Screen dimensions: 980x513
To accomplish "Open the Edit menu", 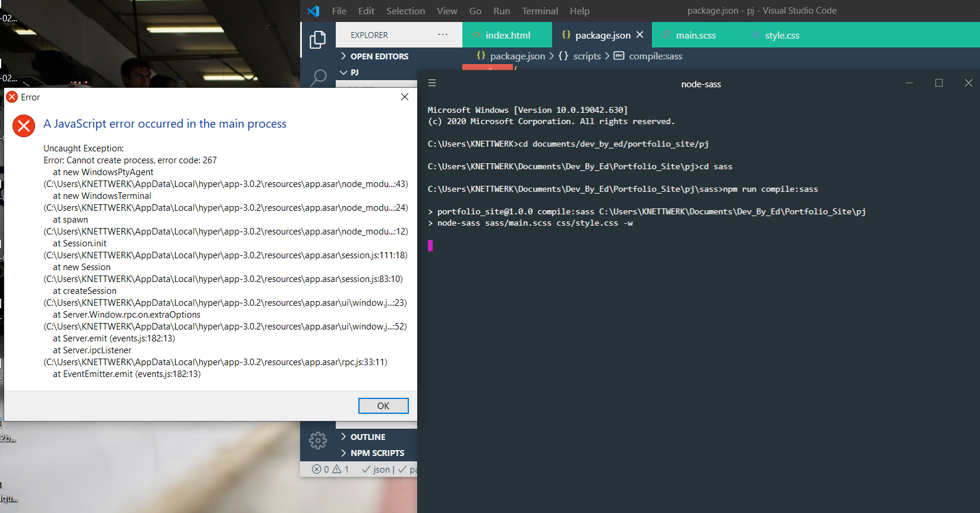I will 366,11.
